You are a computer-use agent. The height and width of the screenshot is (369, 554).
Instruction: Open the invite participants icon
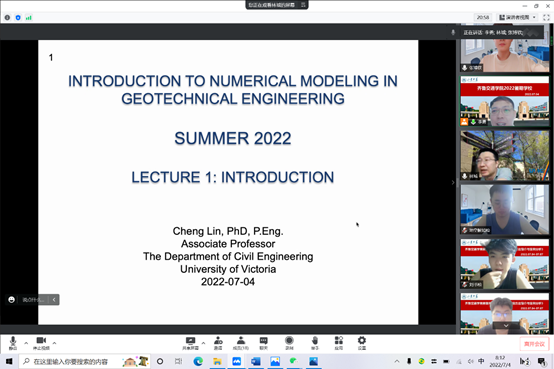pyautogui.click(x=218, y=343)
